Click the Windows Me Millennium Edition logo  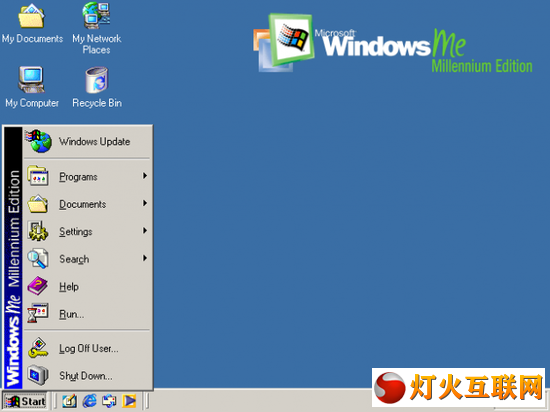point(393,43)
